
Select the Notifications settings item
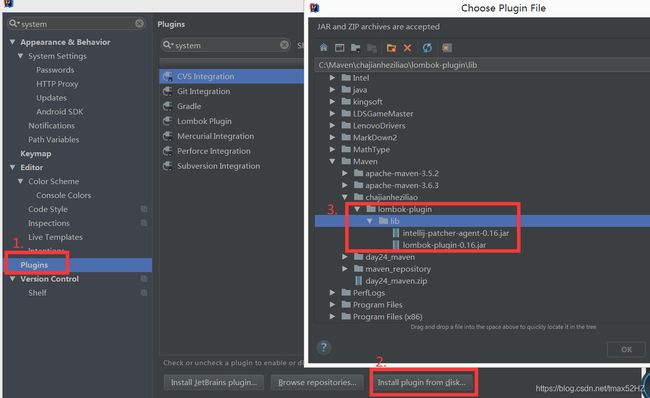point(51,125)
